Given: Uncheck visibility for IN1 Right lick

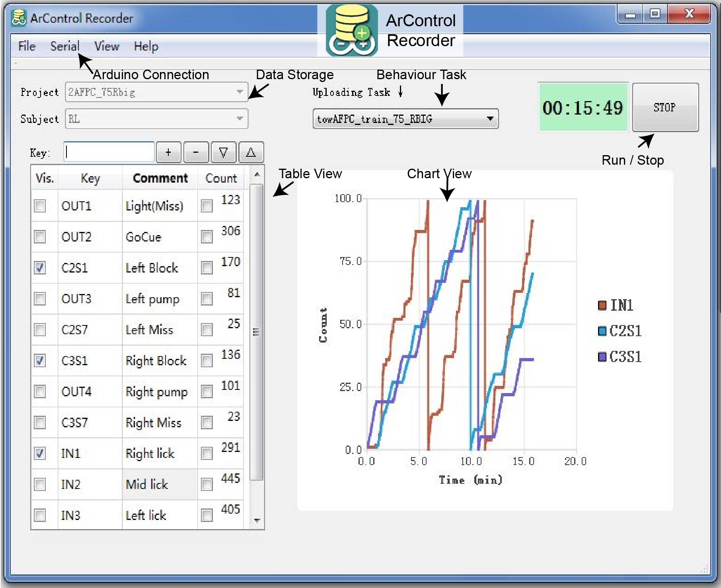Looking at the screenshot, I should coord(40,454).
